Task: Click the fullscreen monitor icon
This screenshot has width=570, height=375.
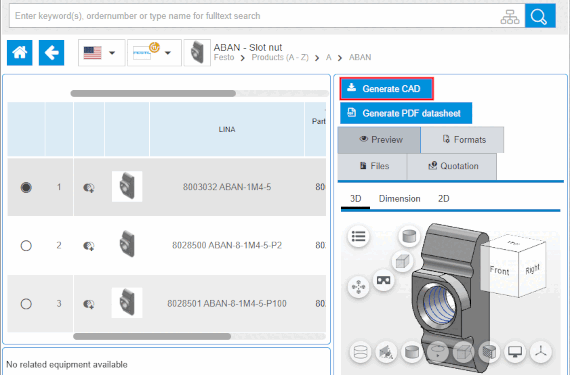Action: point(515,352)
